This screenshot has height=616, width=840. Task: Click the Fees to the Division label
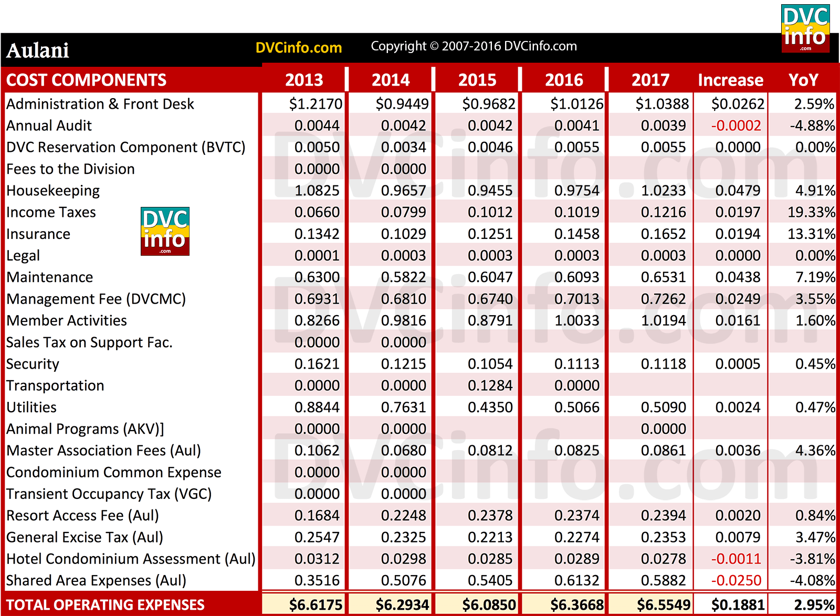70,169
